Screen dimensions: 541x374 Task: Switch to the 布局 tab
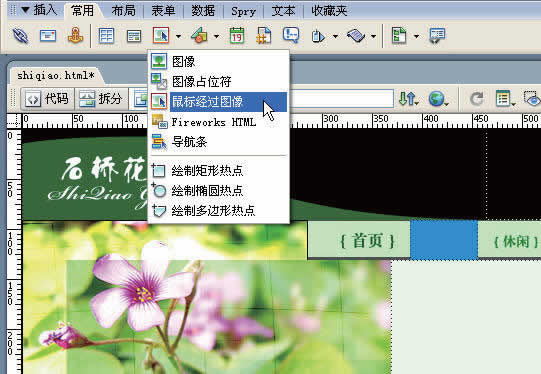coord(123,11)
